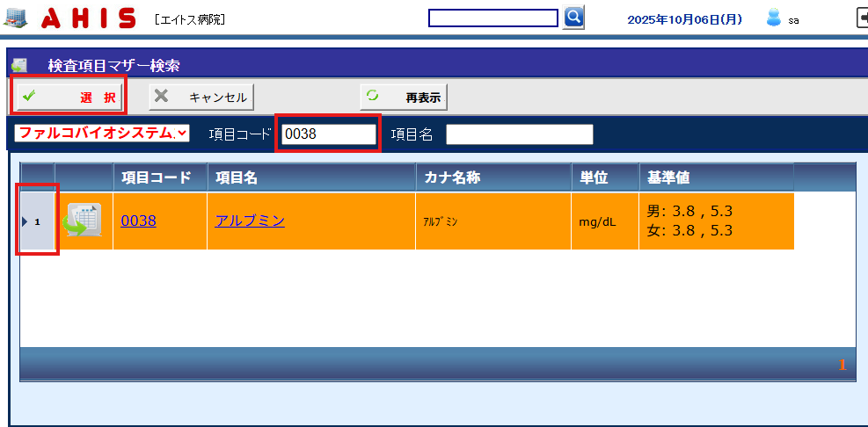Go to page 1 in the table pager

pyautogui.click(x=842, y=365)
